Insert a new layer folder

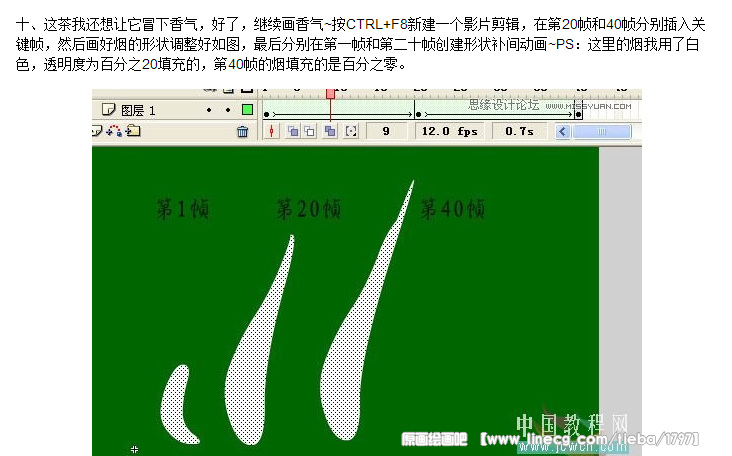(x=133, y=131)
